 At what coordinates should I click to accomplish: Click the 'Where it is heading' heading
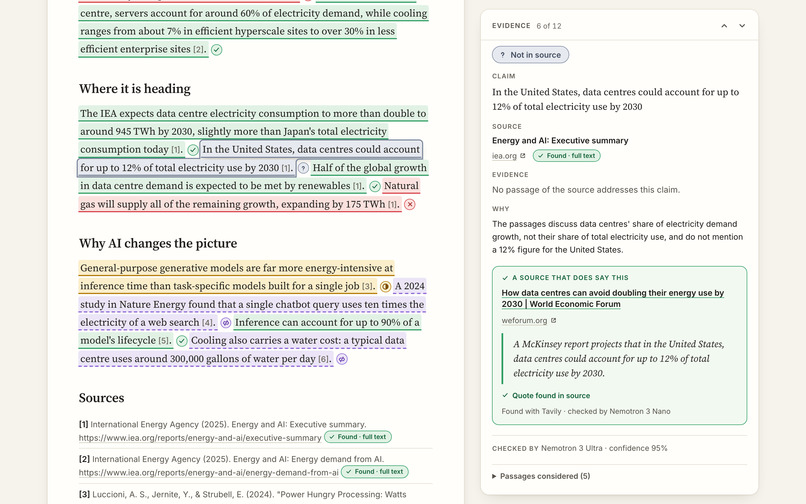pos(135,89)
